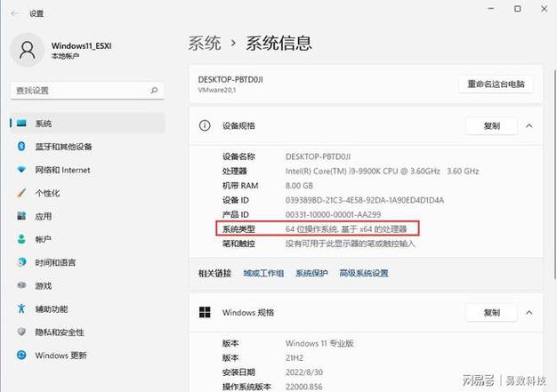Click Windows11_ESXI account name
Viewport: 557px width, 392px height.
pyautogui.click(x=81, y=45)
